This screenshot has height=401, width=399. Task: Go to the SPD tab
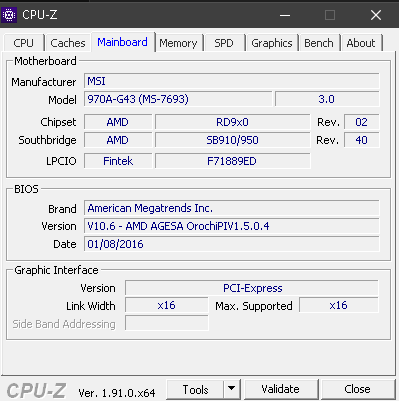click(224, 43)
